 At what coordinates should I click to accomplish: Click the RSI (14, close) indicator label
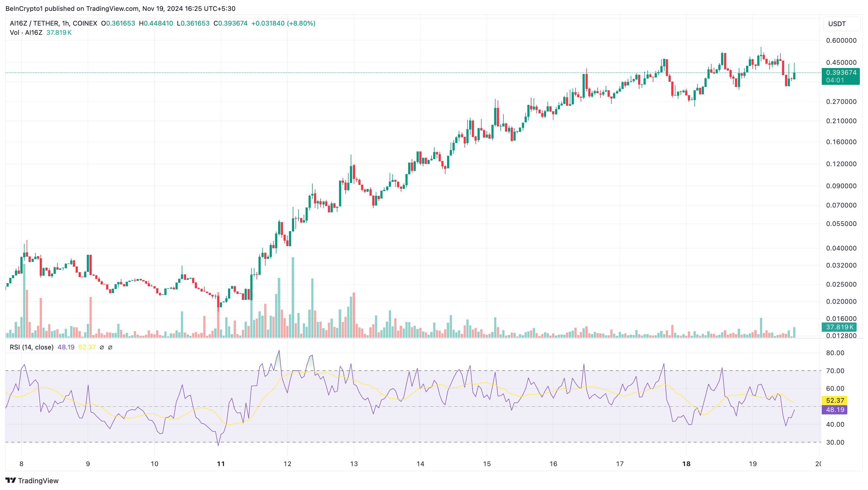32,347
